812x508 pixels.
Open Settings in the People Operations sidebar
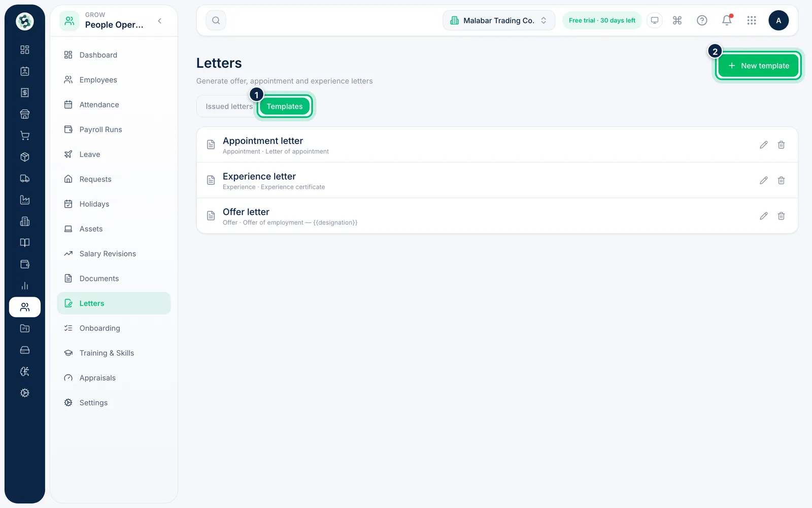point(114,403)
